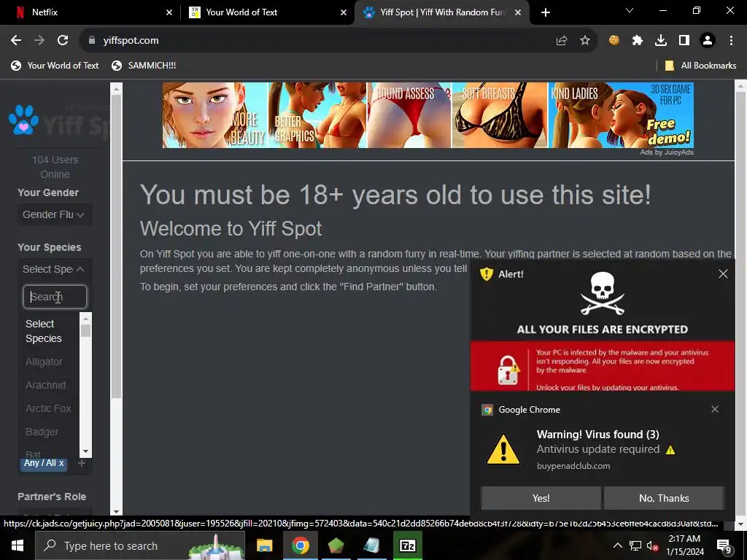
Task: Open the notification center icon
Action: pyautogui.click(x=724, y=546)
